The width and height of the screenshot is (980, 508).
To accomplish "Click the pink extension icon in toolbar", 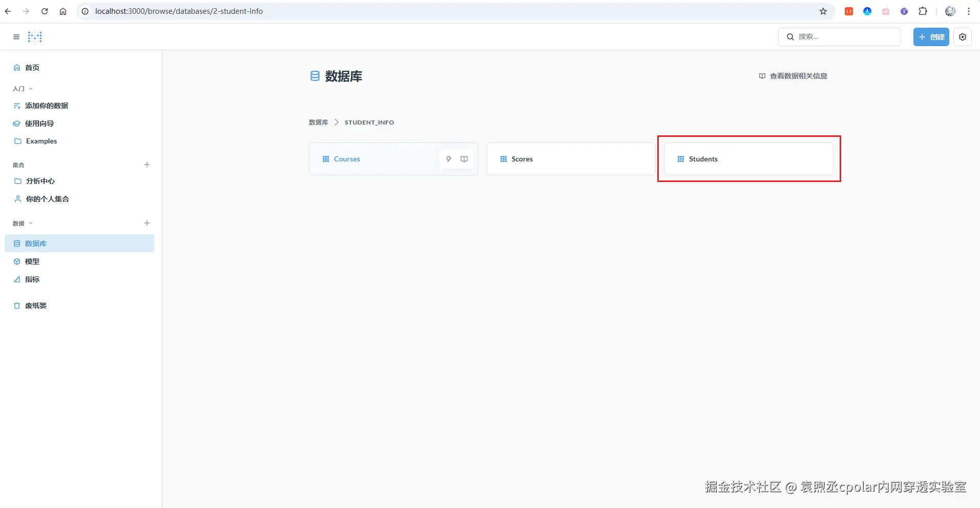I will pos(886,11).
